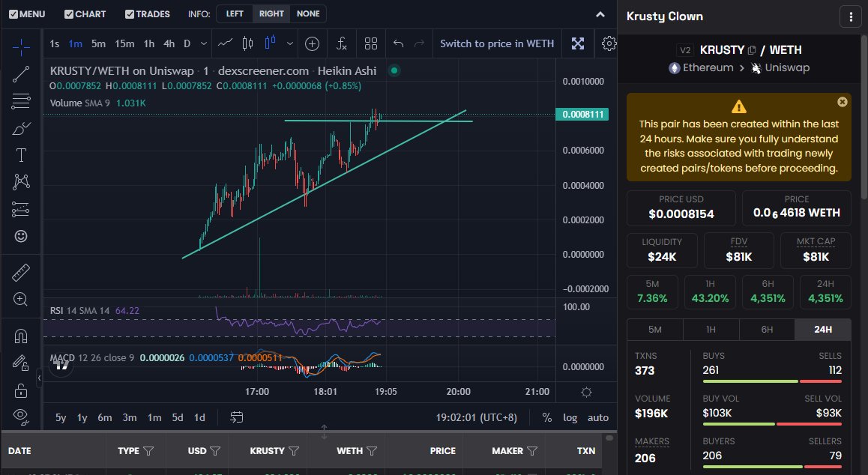Switch chart to price in WETH
868x475 pixels.
pos(497,43)
